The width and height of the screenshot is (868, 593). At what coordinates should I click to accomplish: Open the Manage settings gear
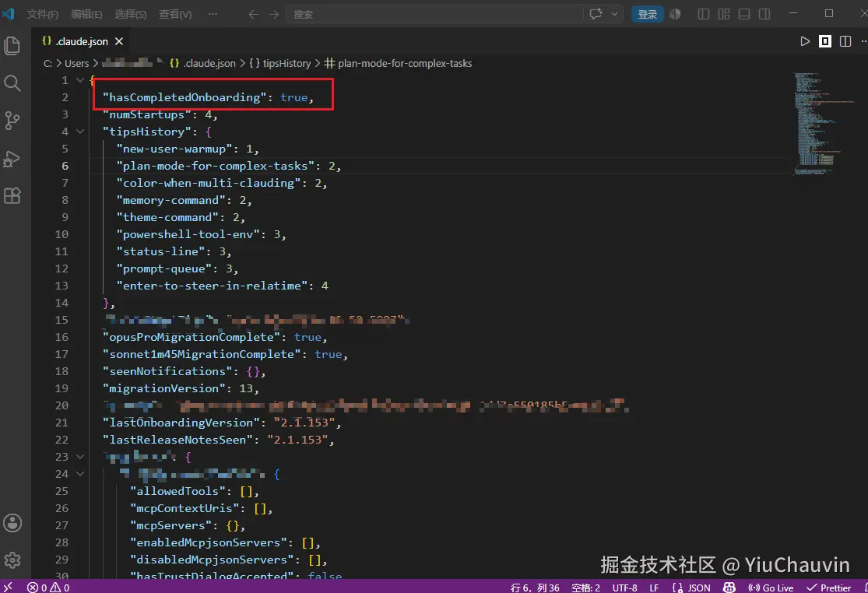(12, 560)
